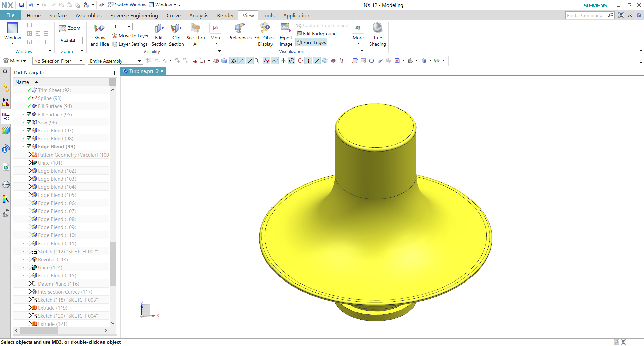Click the Move to Layer icon

tap(115, 36)
